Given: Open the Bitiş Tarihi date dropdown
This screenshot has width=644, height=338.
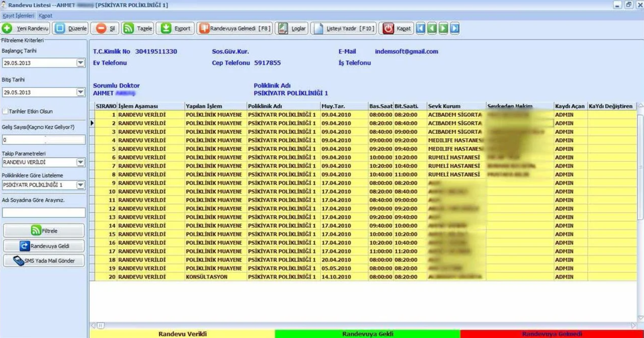Looking at the screenshot, I should (x=80, y=92).
